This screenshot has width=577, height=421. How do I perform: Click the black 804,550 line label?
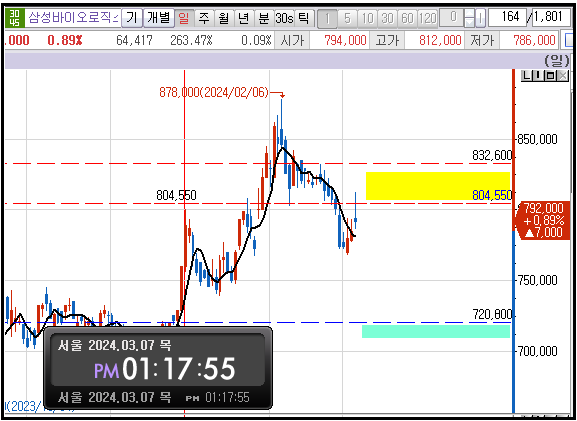click(176, 195)
